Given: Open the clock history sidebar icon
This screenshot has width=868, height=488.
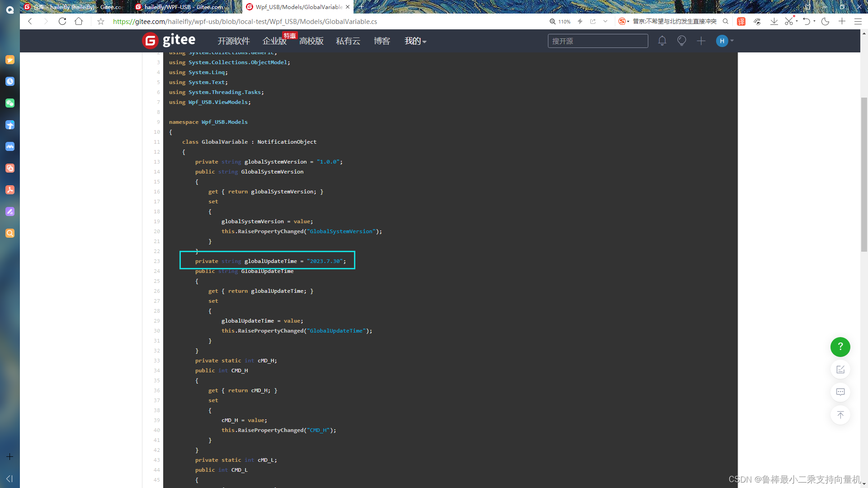Looking at the screenshot, I should click(10, 81).
